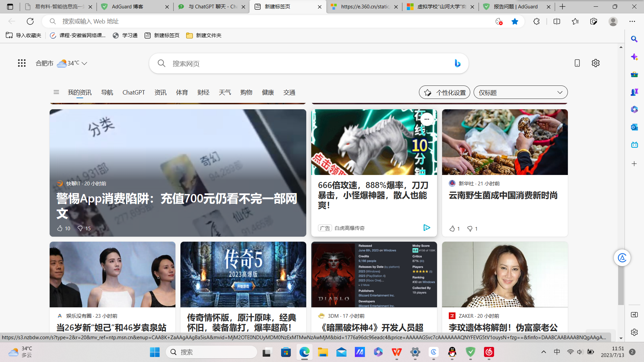Switch to the ChatGPT feed tab
The width and height of the screenshot is (644, 362).
point(133,93)
